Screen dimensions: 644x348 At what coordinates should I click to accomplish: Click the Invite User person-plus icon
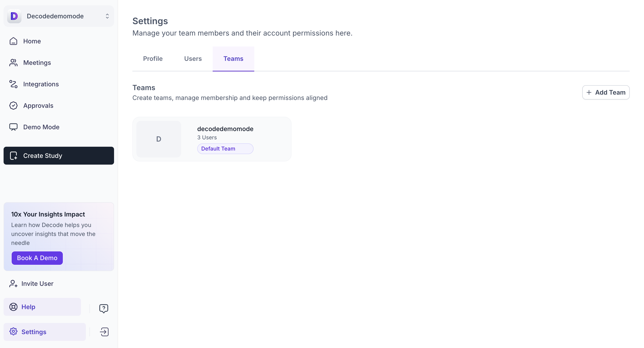click(x=13, y=284)
